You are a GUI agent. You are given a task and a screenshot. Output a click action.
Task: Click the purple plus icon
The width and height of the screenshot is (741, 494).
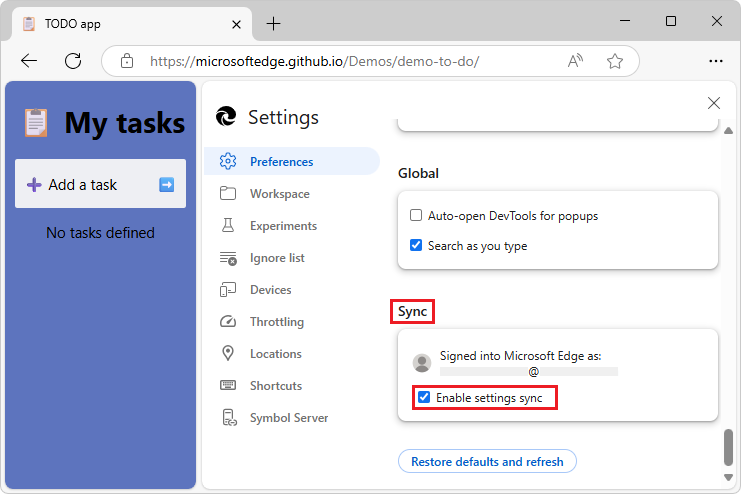click(34, 184)
